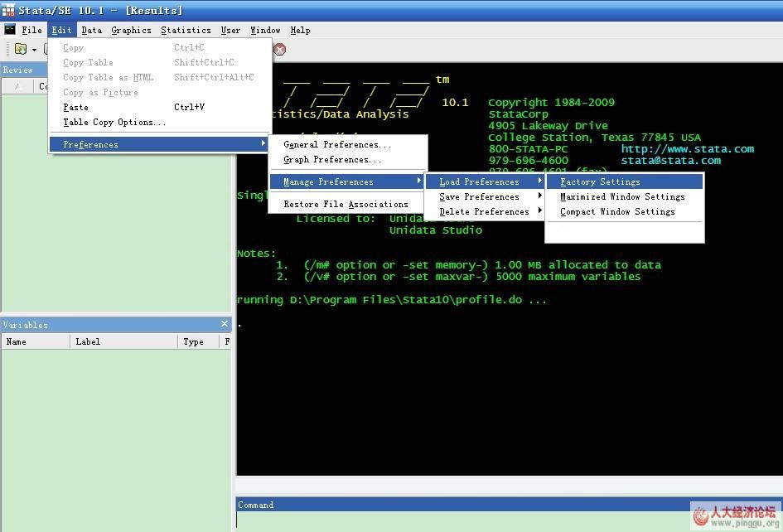Click the red Break stop icon
This screenshot has height=532, width=783.
click(x=280, y=50)
